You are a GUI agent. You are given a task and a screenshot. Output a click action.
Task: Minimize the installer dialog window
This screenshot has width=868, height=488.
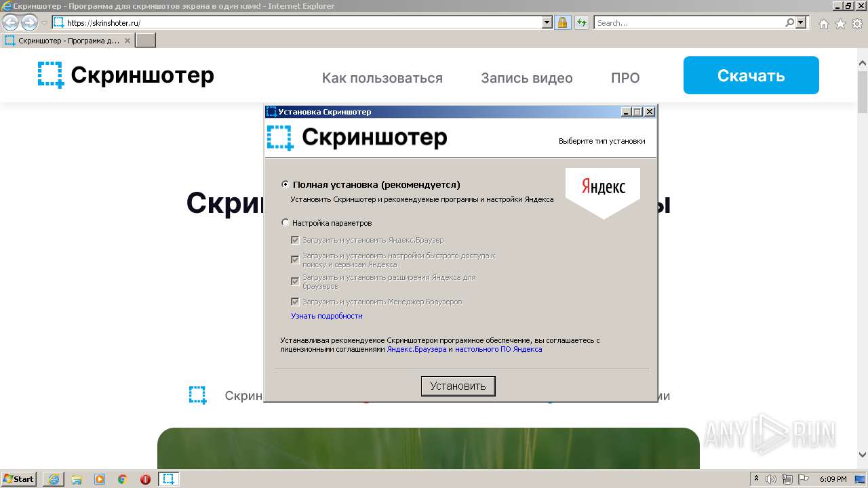tap(627, 112)
